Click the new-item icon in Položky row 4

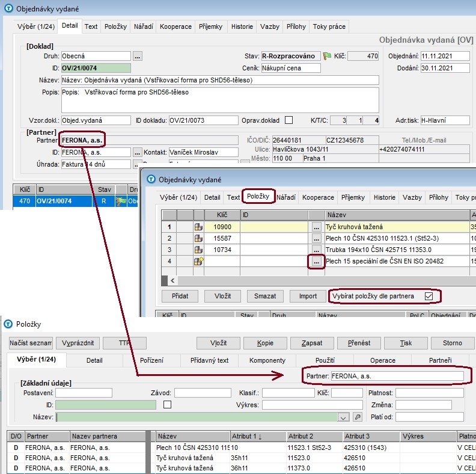pos(198,261)
